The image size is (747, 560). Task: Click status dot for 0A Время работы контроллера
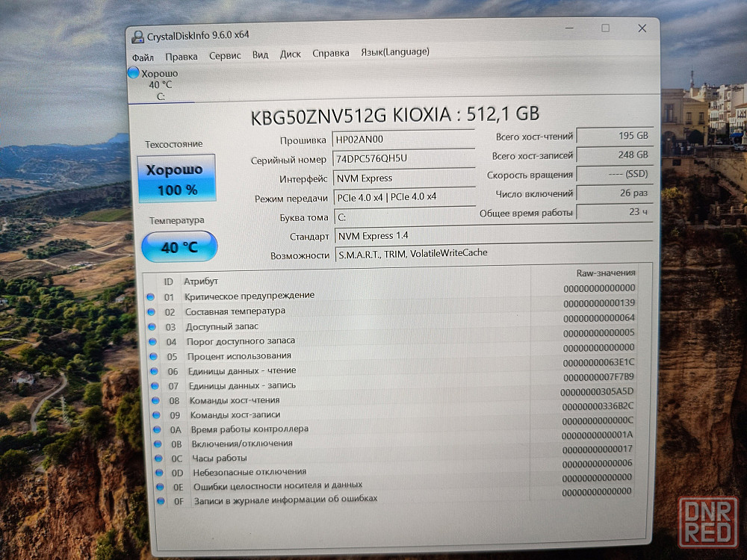[x=157, y=429]
